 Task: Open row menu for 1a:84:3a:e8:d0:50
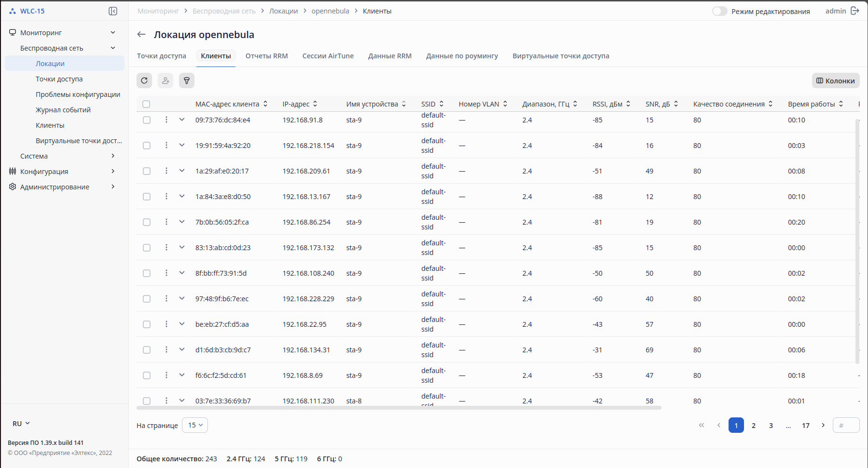click(166, 196)
